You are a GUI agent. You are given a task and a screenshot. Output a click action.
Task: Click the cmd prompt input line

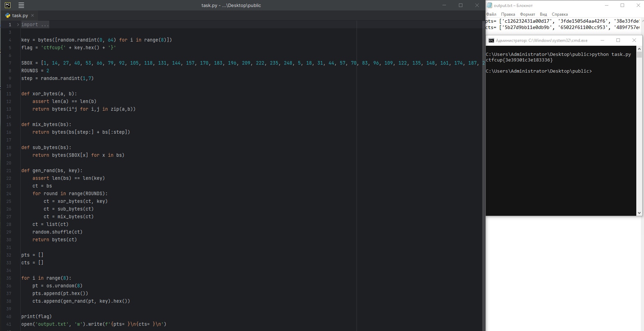click(539, 71)
